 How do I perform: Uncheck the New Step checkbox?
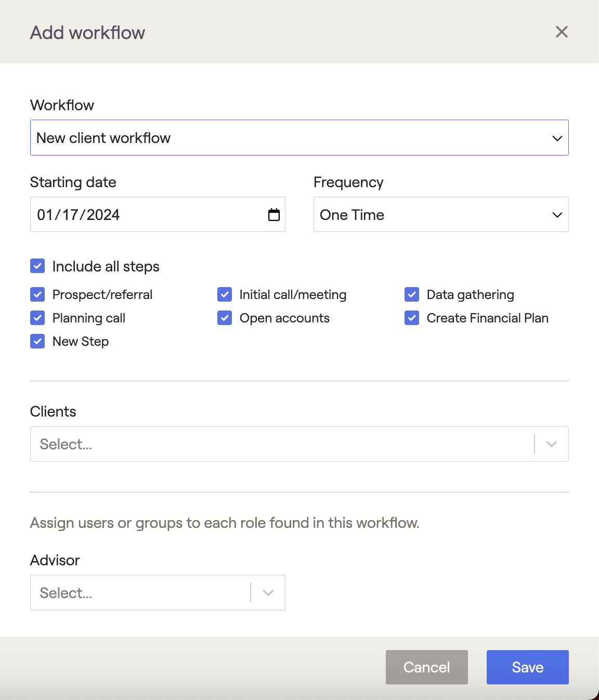37,341
